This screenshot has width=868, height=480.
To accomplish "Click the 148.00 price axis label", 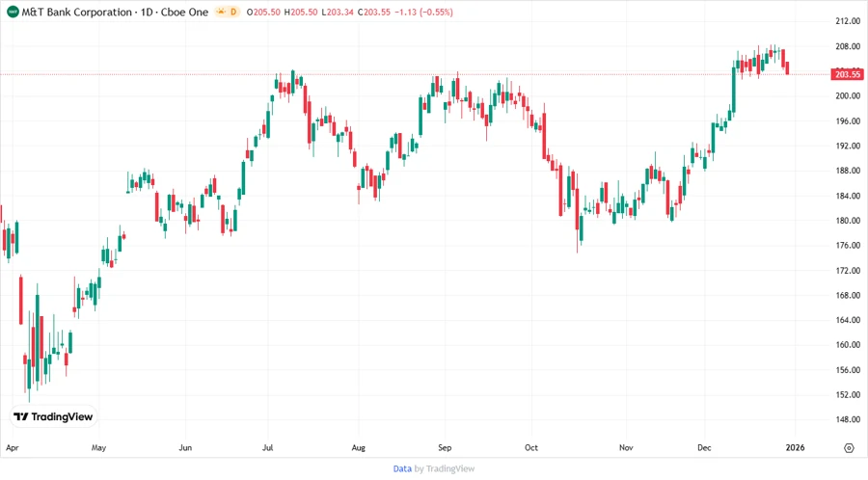I will (x=848, y=419).
